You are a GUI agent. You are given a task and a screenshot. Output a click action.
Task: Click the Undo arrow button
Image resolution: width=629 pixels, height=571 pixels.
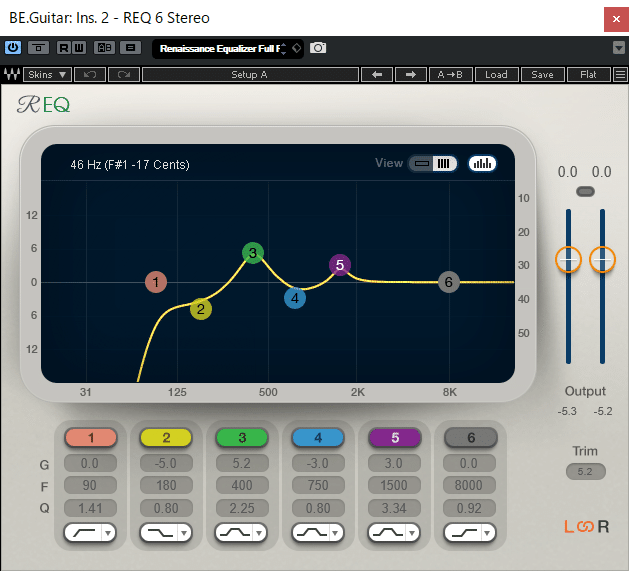coord(90,75)
